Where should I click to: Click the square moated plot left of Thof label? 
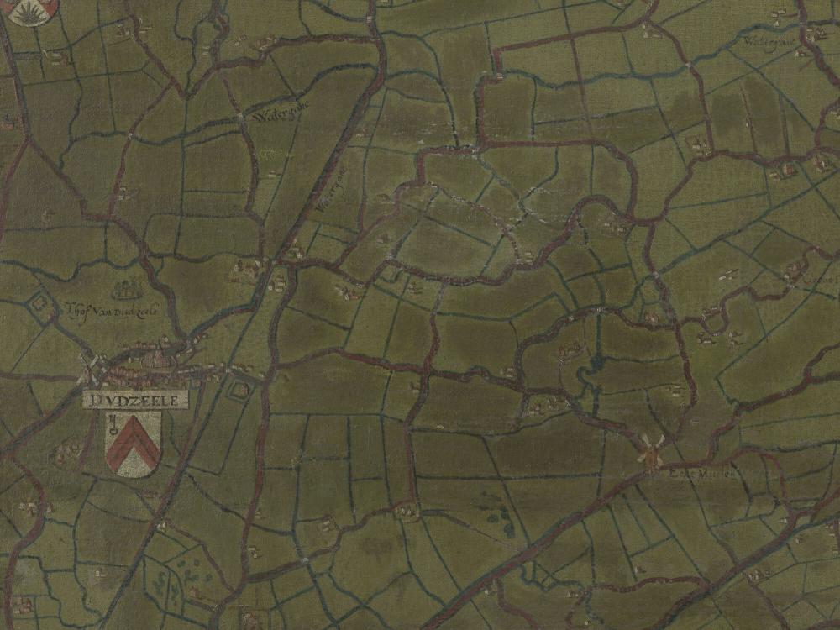(x=39, y=304)
